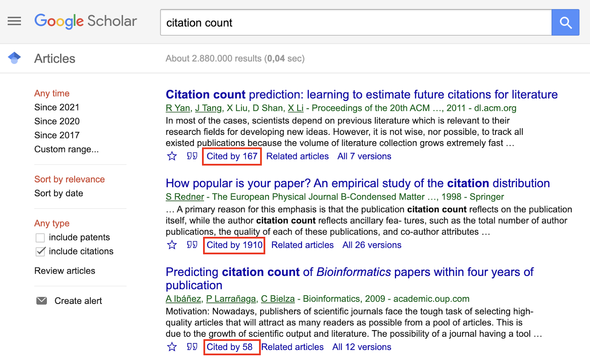Image resolution: width=590 pixels, height=364 pixels.
Task: Click academic.oup.com source text
Action: 431,299
